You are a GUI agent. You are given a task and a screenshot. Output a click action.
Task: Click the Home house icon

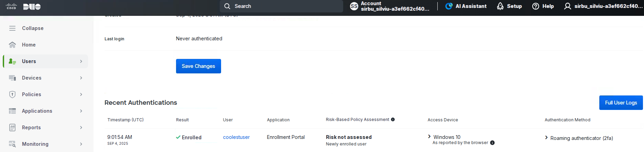(12, 45)
